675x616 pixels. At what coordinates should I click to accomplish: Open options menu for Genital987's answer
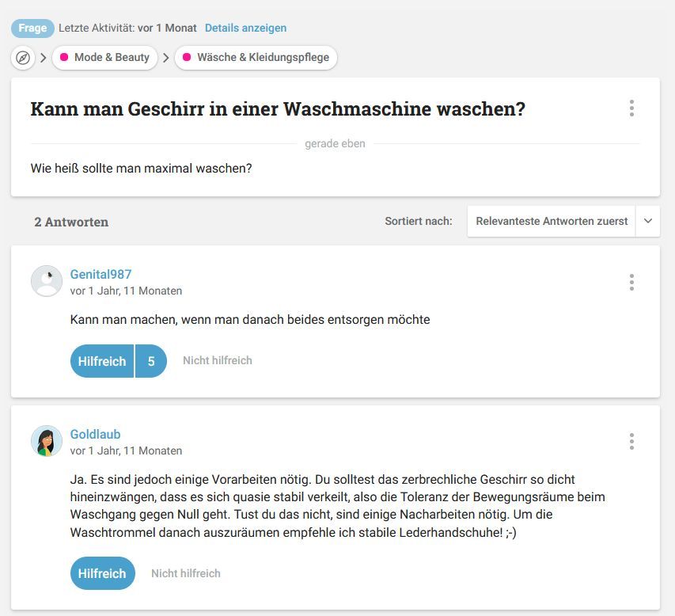631,282
